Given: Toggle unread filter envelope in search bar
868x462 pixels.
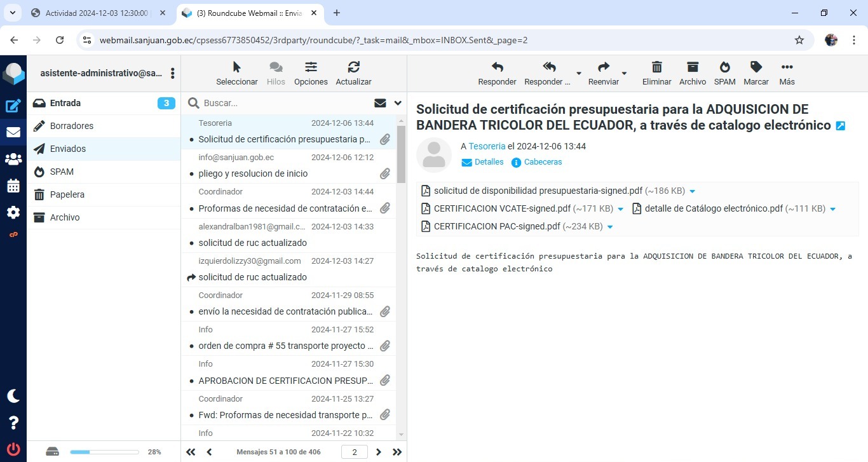Looking at the screenshot, I should pyautogui.click(x=380, y=103).
